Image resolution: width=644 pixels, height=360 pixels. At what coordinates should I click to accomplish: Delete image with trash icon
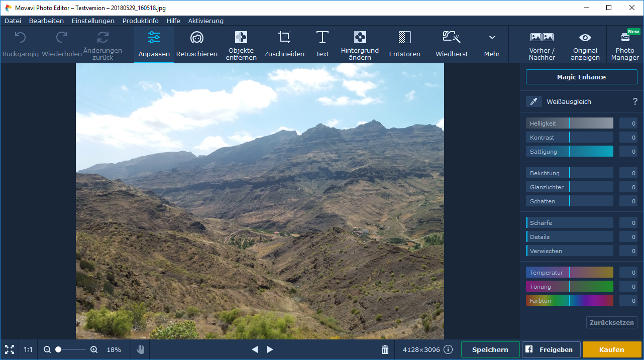385,349
